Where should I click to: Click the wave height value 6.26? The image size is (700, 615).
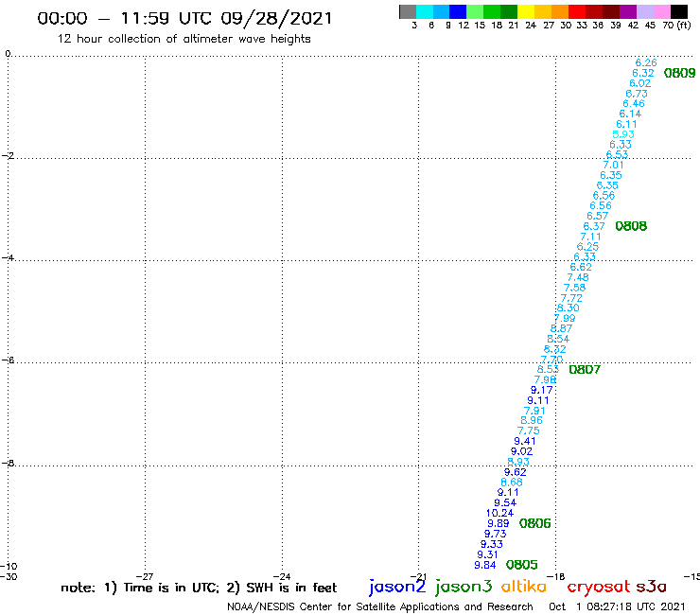pyautogui.click(x=646, y=62)
